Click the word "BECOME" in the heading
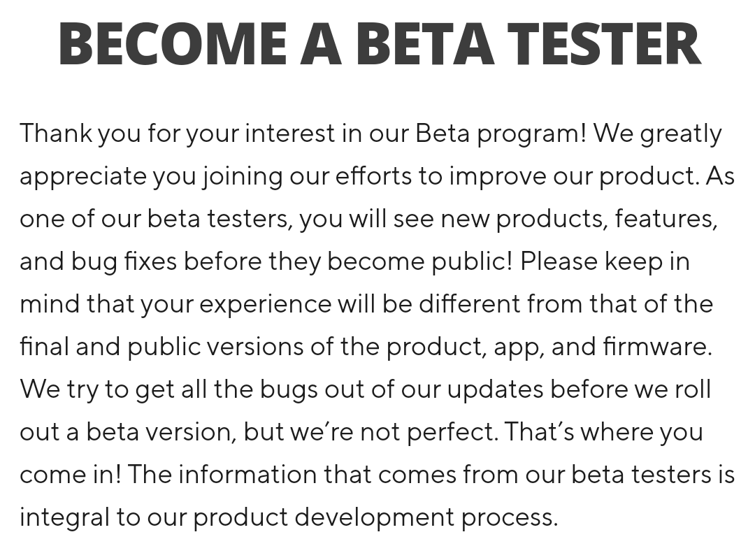Image resolution: width=755 pixels, height=560 pixels. (x=173, y=44)
